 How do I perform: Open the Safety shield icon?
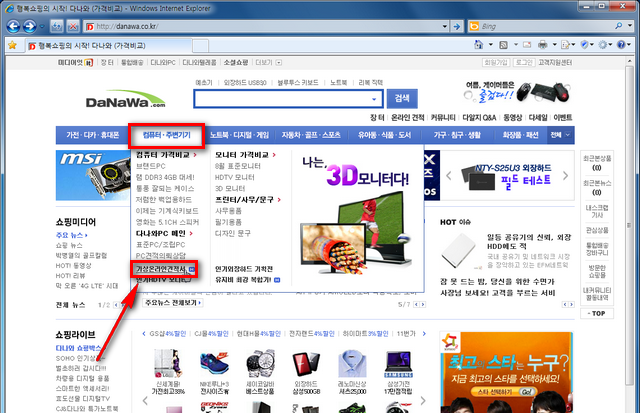[584, 44]
